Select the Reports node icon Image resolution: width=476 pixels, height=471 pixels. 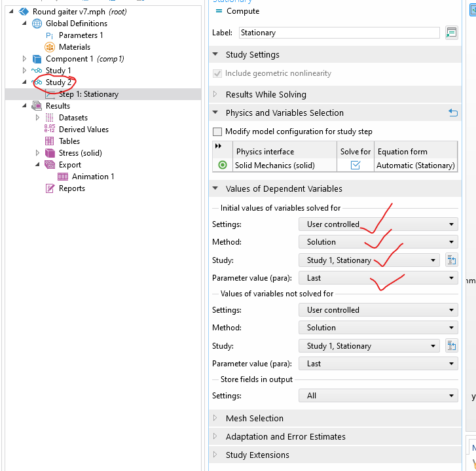tap(49, 188)
